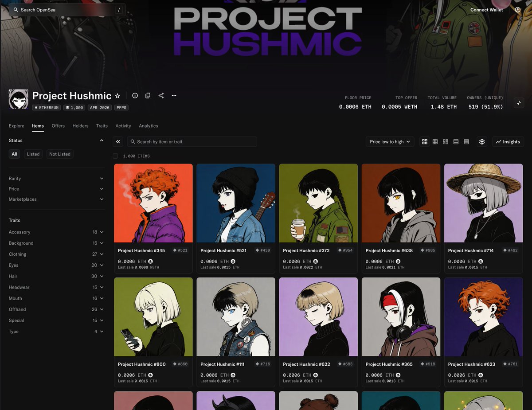This screenshot has height=410, width=532.
Task: Expand the Accessory trait filter
Action: [x=57, y=232]
